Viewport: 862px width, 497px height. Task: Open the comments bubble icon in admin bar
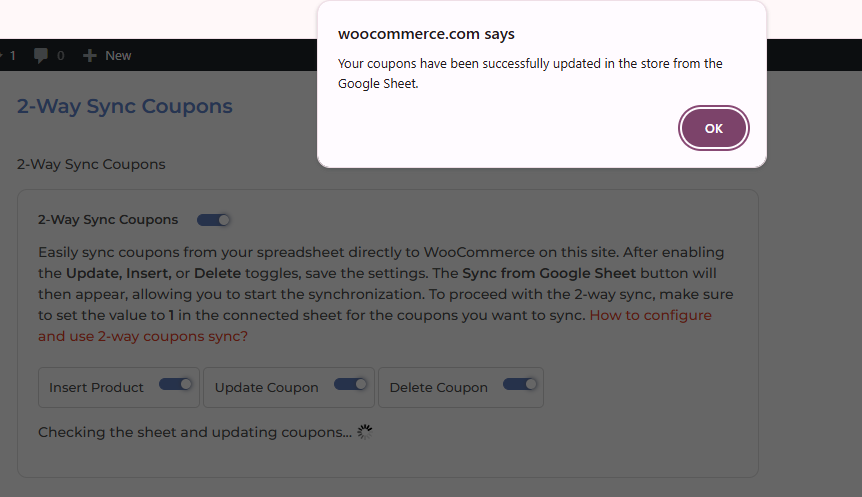click(41, 56)
